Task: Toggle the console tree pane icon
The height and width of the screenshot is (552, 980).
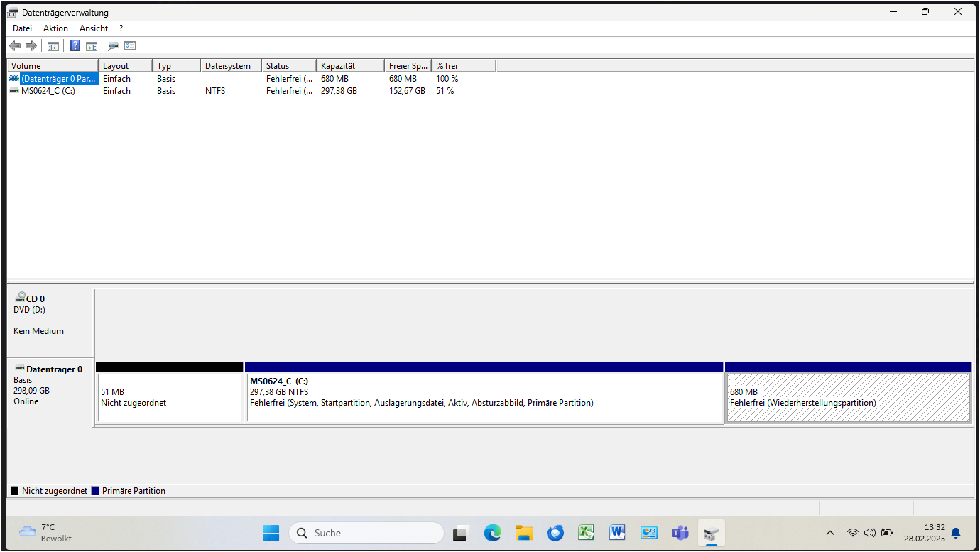Action: (x=53, y=46)
